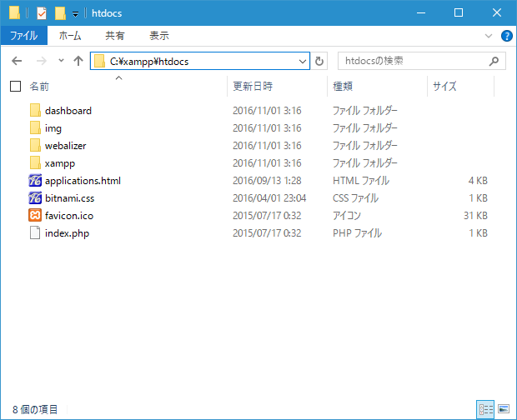Click the 8 個の項目 status text
Screen dimensions: 517x420
[35, 409]
